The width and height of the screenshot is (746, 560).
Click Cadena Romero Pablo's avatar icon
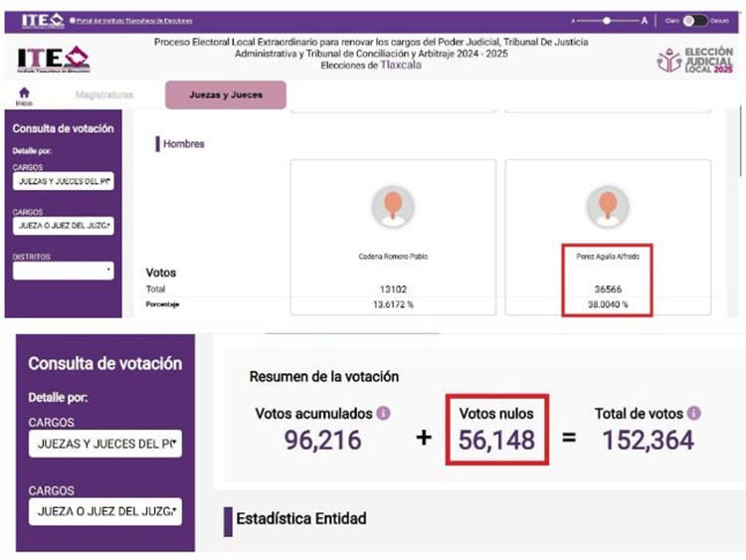(x=393, y=206)
